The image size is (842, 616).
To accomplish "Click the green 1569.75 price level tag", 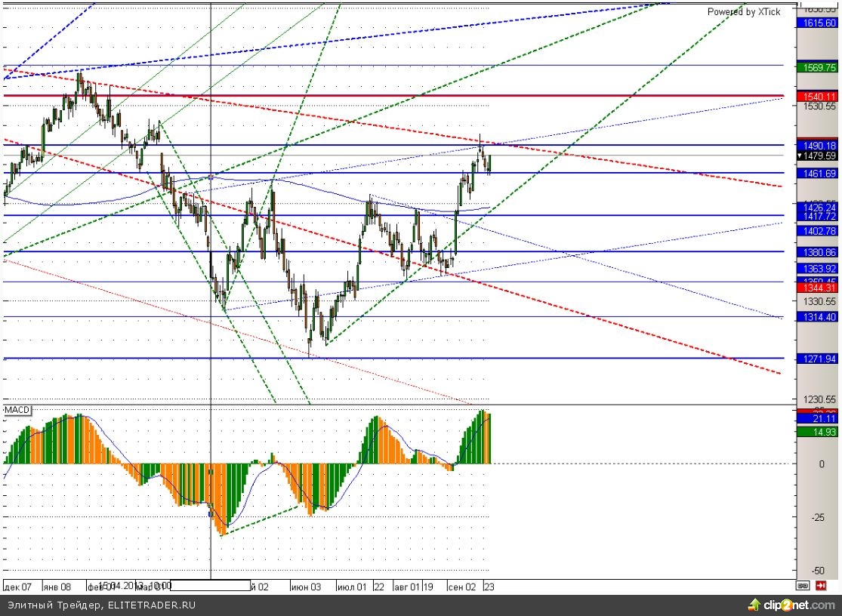I will 817,66.
